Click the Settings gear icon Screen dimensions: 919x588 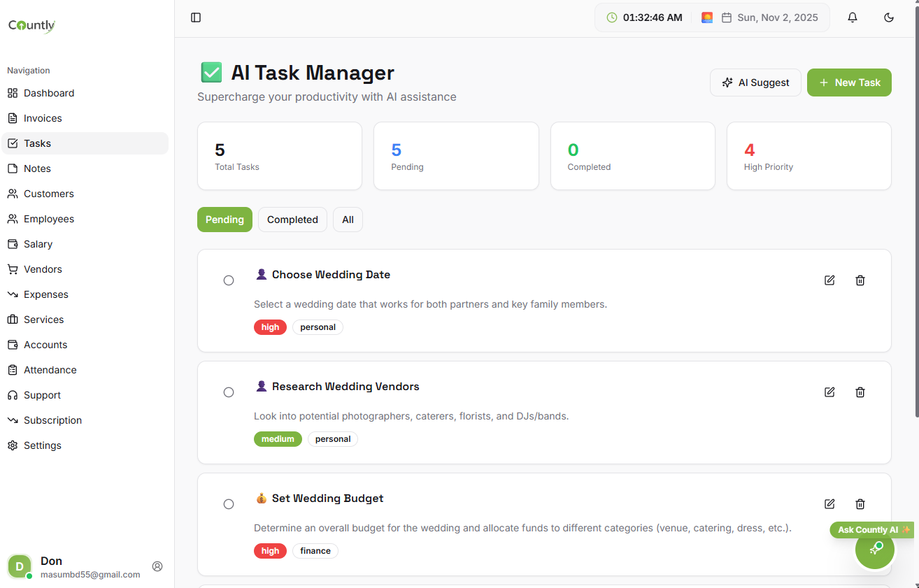coord(13,445)
